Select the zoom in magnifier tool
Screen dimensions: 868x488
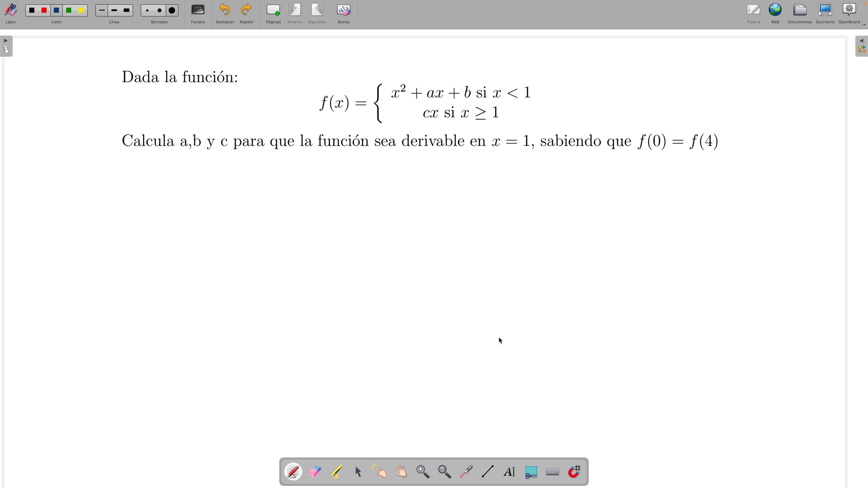point(423,471)
